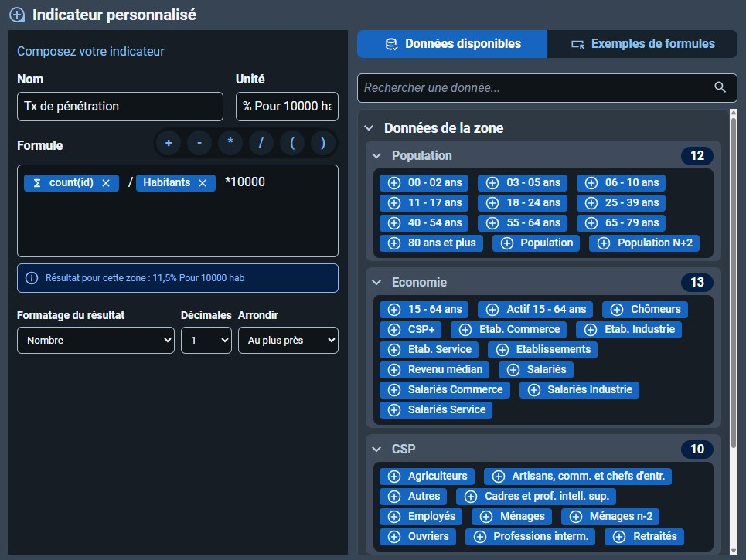Add Etab. Commerce chip
This screenshot has height=560, width=746.
[509, 330]
